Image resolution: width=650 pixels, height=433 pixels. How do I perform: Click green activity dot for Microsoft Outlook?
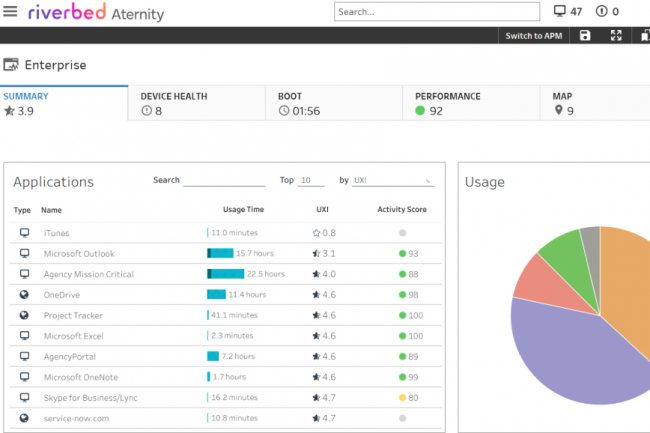tap(402, 254)
